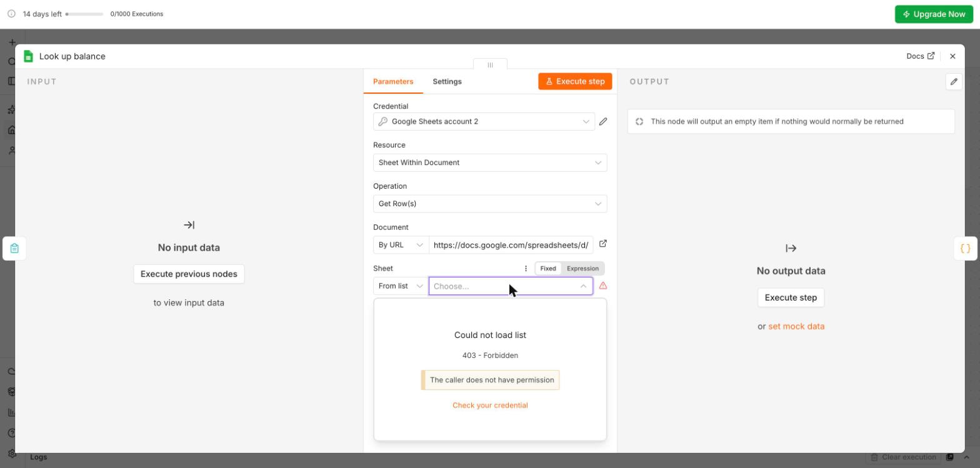The width and height of the screenshot is (980, 468).
Task: Switch to the Parameters tab
Action: pyautogui.click(x=393, y=82)
